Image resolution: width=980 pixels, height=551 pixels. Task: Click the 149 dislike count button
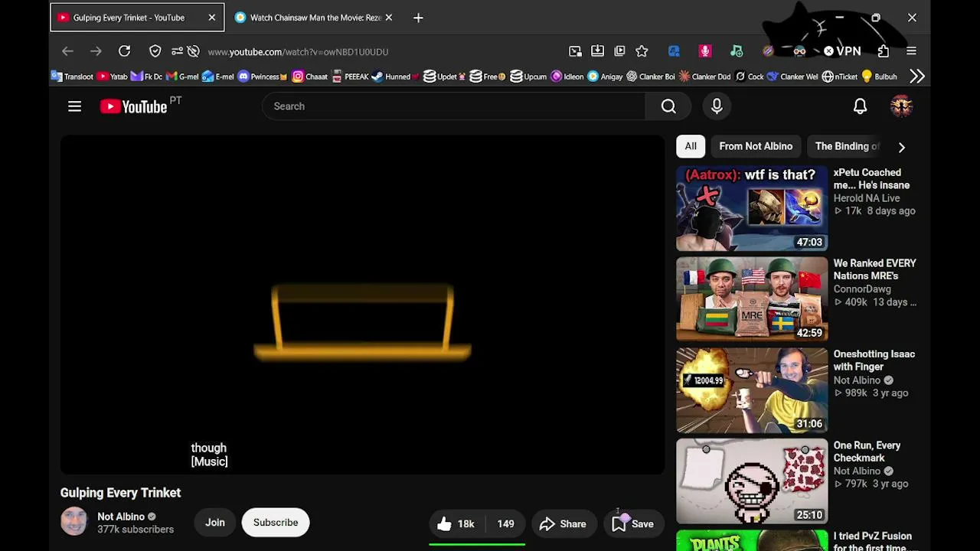point(505,523)
